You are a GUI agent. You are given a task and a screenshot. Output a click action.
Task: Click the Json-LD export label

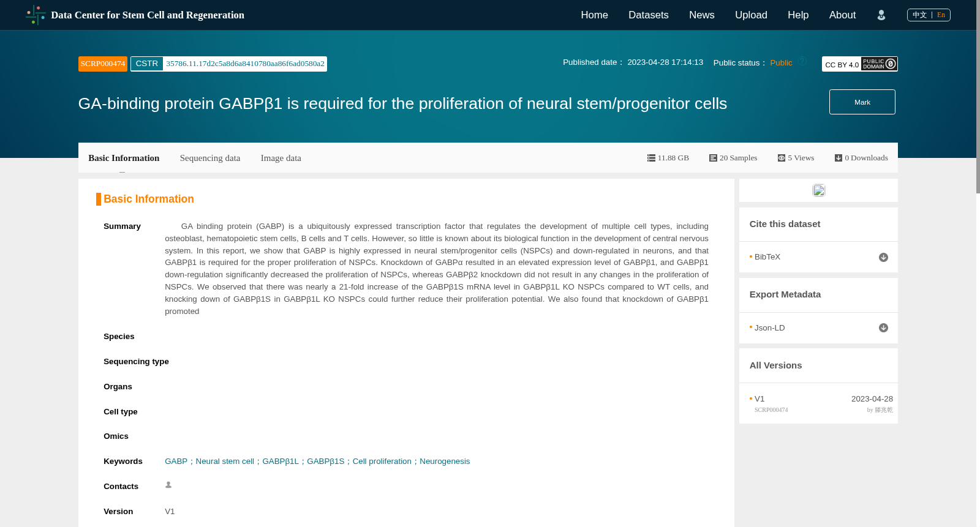click(770, 327)
